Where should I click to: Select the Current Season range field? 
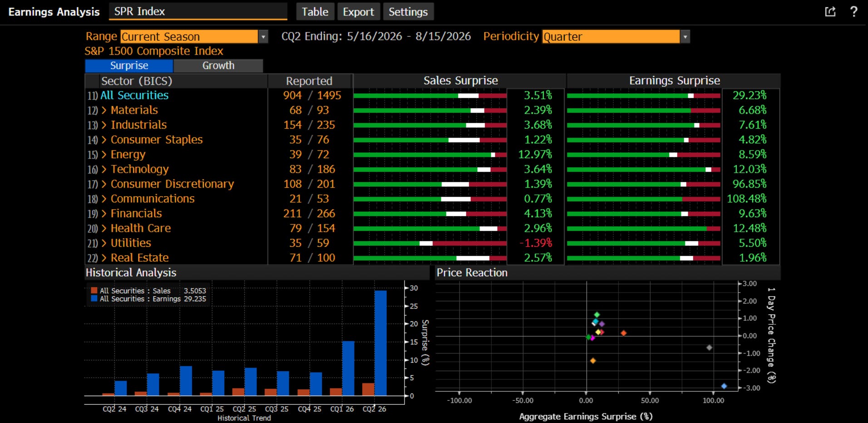tap(189, 37)
